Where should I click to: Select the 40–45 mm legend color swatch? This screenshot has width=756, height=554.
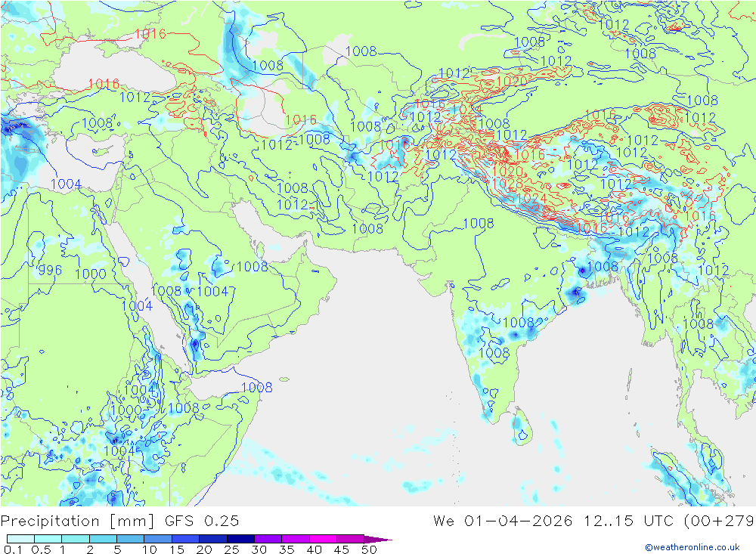click(323, 539)
